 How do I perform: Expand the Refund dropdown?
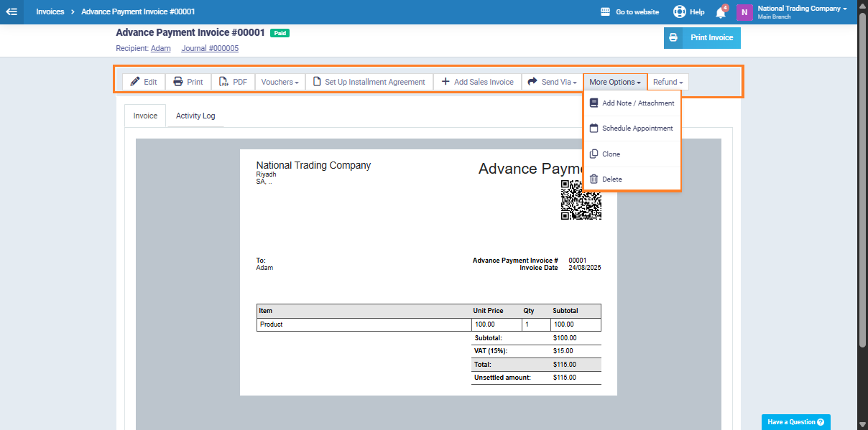(668, 82)
